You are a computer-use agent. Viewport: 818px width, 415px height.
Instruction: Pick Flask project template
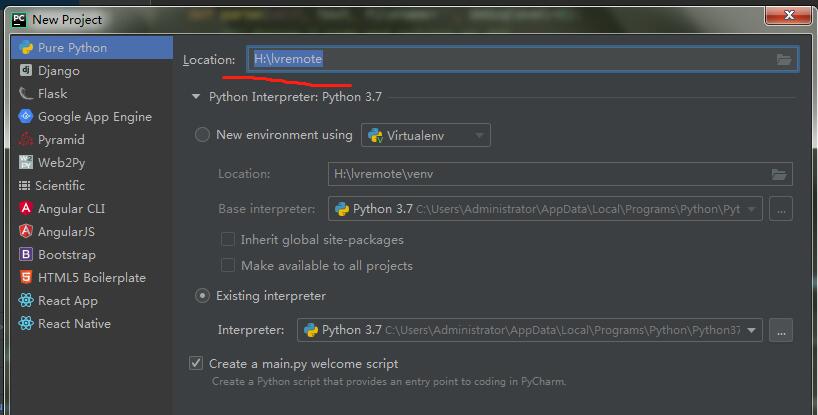(92, 93)
